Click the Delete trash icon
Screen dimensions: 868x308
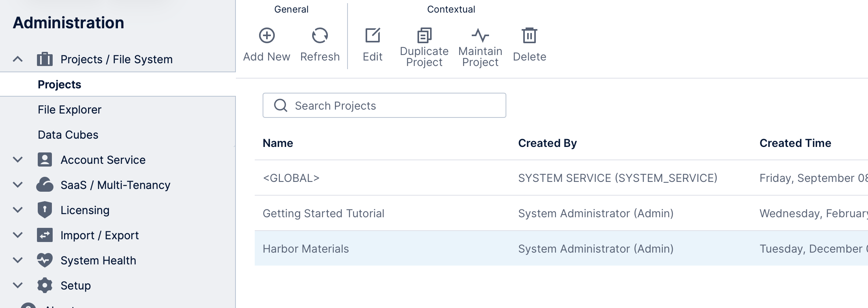coord(529,36)
